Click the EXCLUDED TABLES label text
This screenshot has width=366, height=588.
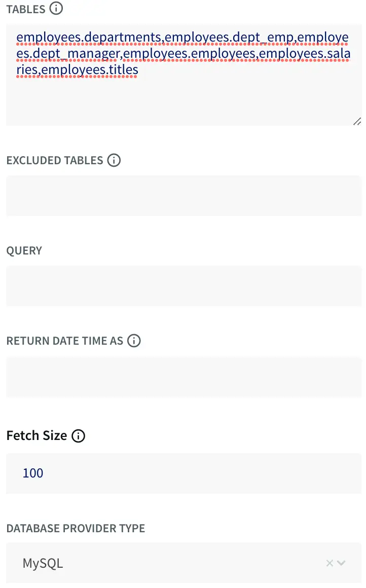pyautogui.click(x=55, y=161)
